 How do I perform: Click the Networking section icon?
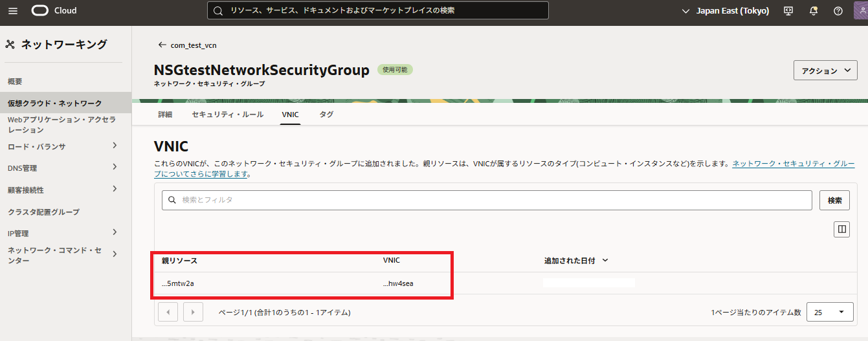pyautogui.click(x=10, y=45)
